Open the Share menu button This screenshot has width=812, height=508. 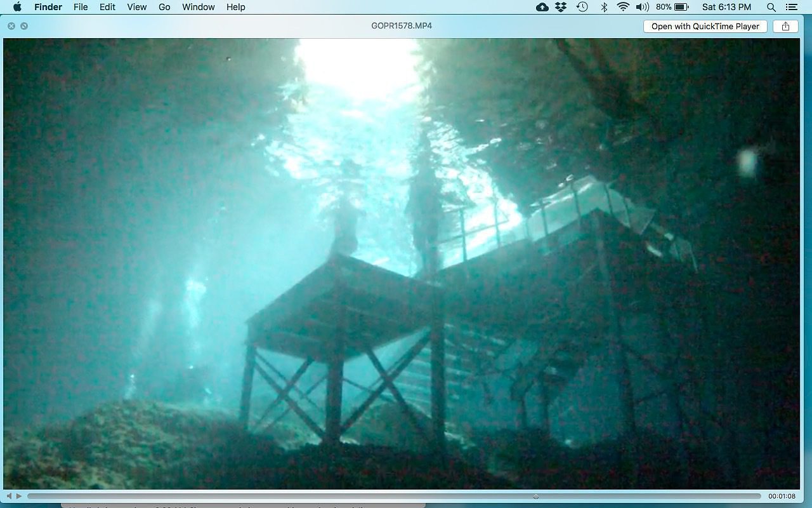pyautogui.click(x=785, y=26)
